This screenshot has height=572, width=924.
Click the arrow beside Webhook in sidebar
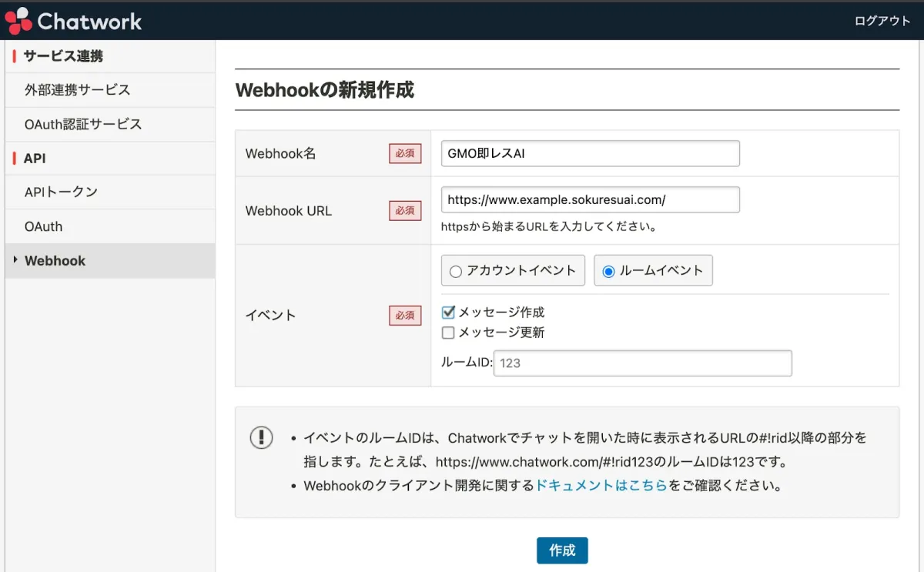pyautogui.click(x=15, y=260)
